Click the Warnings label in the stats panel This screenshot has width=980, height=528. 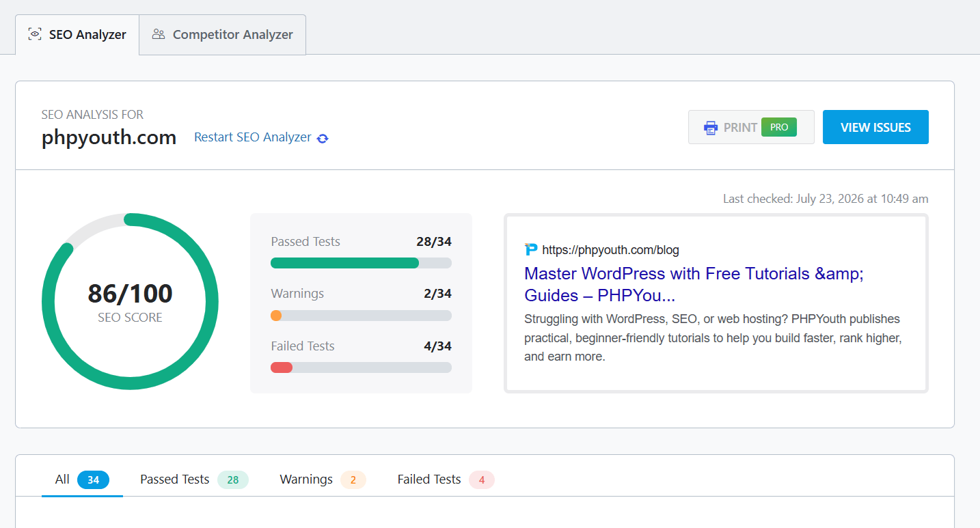tap(297, 294)
